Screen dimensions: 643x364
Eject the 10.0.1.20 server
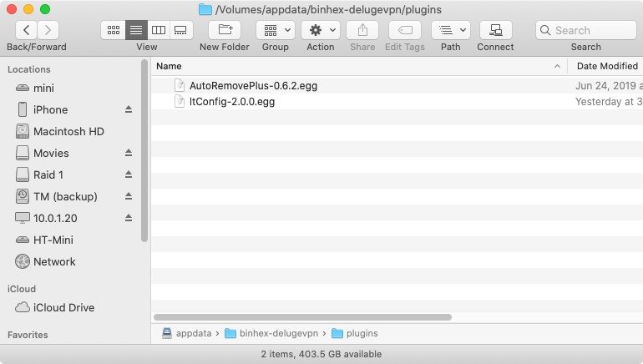coord(129,218)
